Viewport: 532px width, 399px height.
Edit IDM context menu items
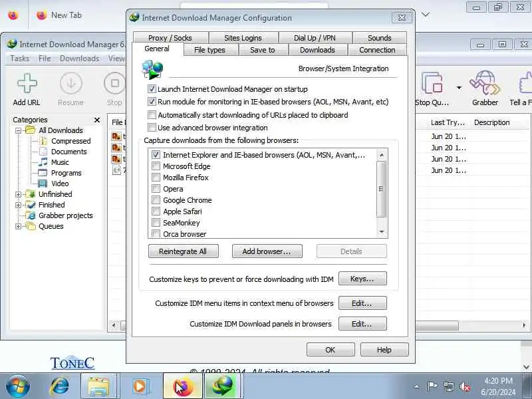click(362, 303)
